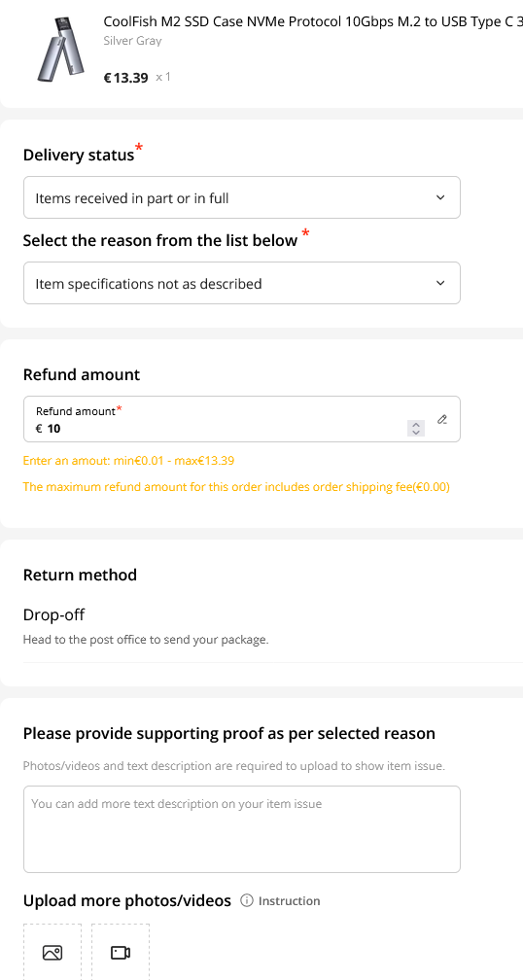Upload a video using the camera icon
Screen dimensions: 523x980
(121, 953)
